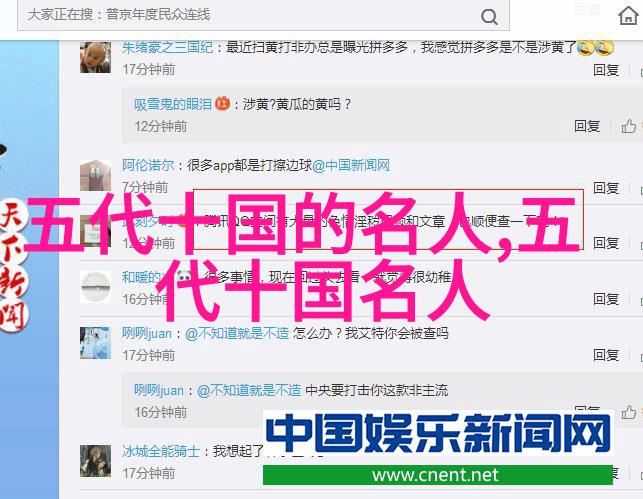The image size is (643, 499).
Task: Open 吸雪鬼的眼泪's profile link
Action: point(173,104)
